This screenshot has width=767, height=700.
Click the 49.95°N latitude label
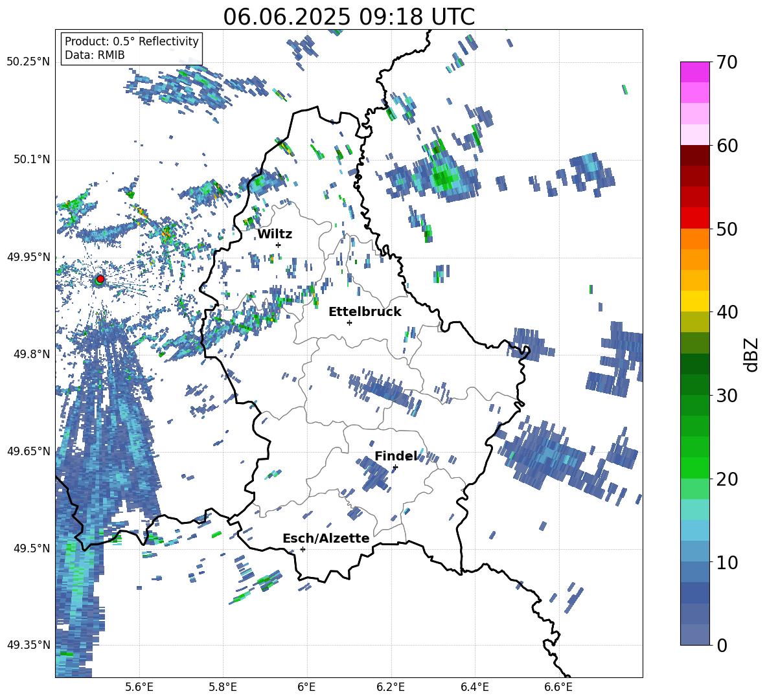29,256
